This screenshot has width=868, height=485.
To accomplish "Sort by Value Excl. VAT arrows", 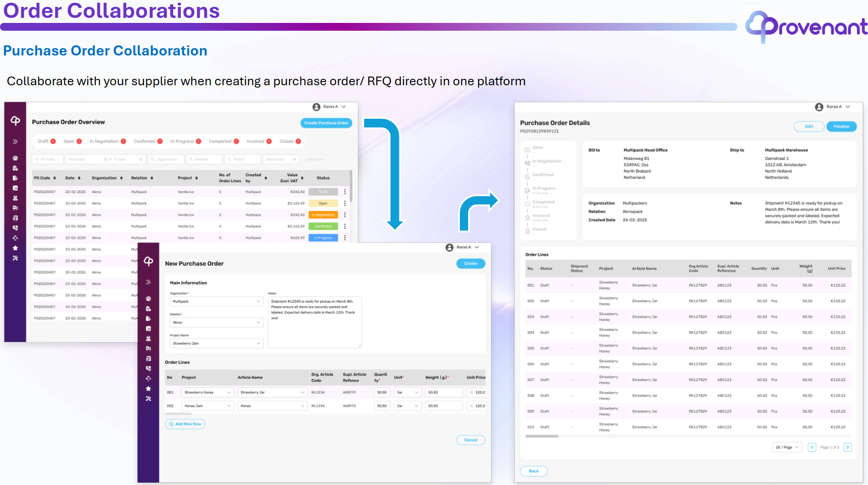I will tap(302, 178).
